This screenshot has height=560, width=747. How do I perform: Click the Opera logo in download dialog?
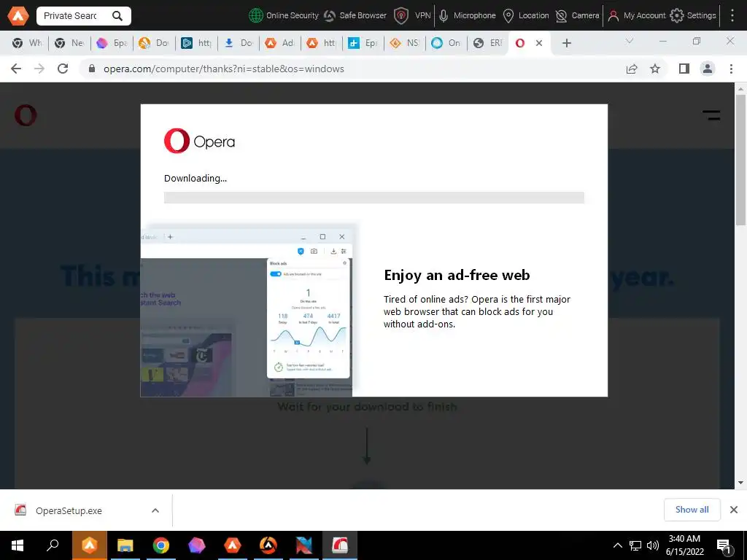200,141
